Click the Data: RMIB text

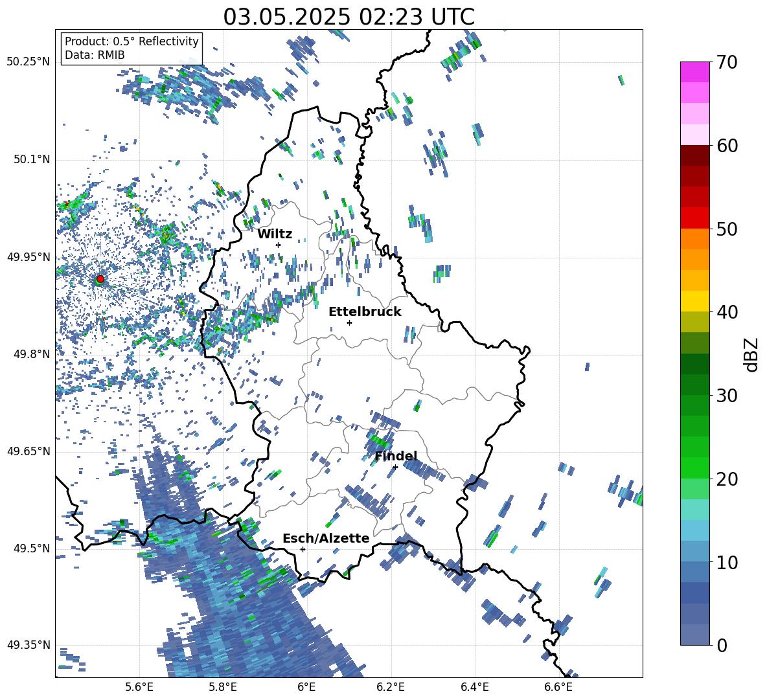coord(95,55)
